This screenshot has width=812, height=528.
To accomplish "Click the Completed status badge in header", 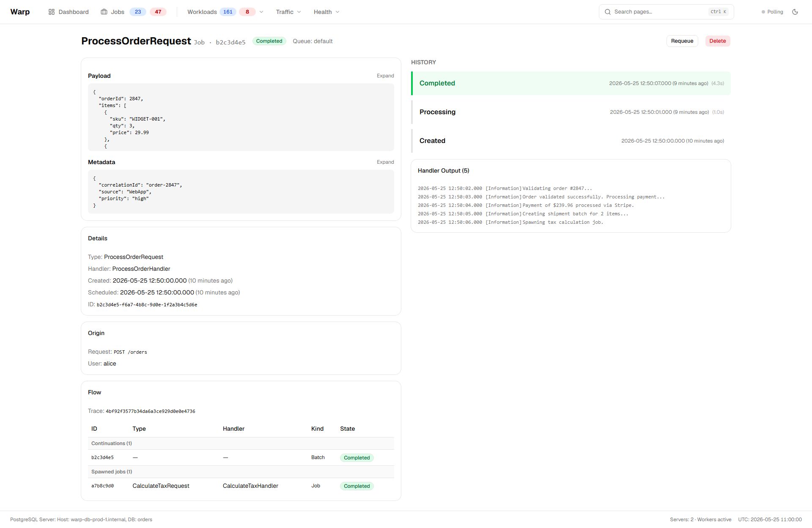I will [269, 41].
